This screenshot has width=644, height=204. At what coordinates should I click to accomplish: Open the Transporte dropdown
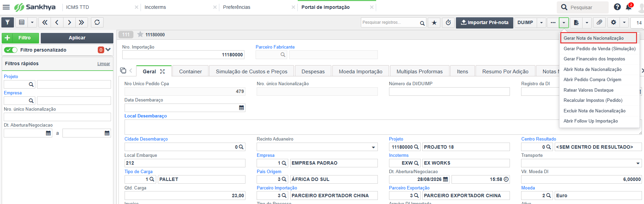click(638, 163)
